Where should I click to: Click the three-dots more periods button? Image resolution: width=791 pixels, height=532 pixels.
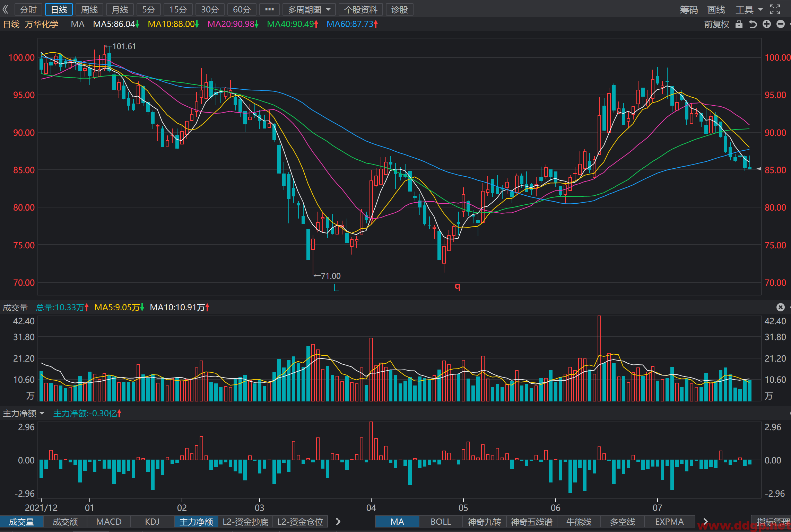(x=269, y=9)
